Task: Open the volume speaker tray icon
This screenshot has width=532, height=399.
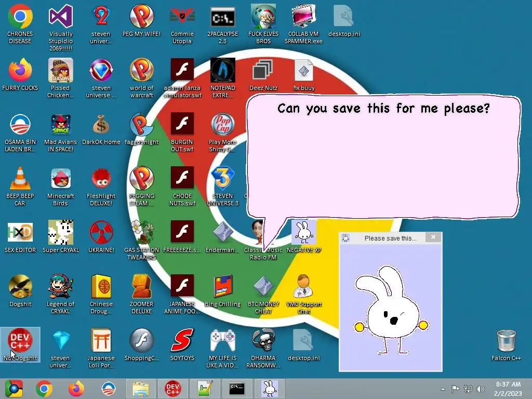Action: (x=481, y=389)
